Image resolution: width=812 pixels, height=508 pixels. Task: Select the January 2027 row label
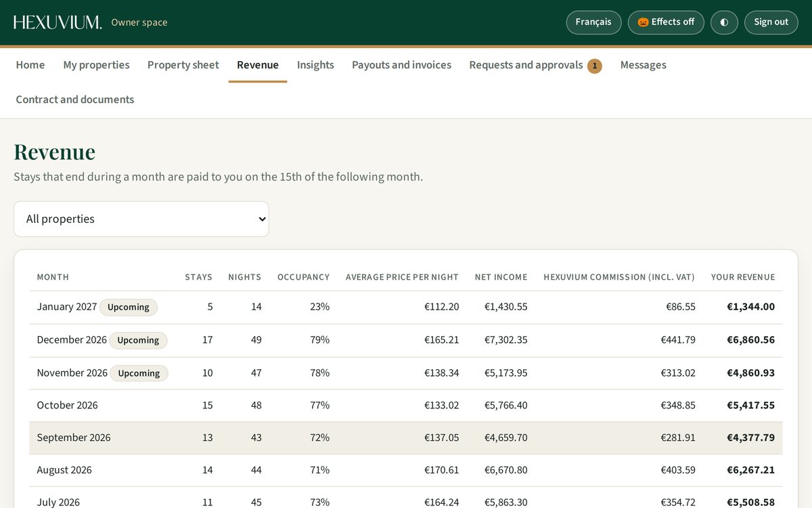click(67, 307)
